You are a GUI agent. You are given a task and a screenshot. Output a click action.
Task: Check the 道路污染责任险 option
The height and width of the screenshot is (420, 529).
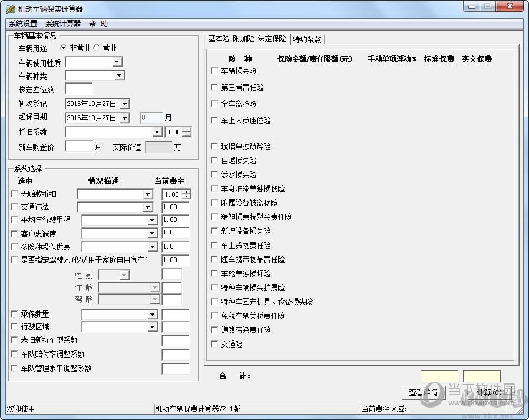(x=214, y=330)
